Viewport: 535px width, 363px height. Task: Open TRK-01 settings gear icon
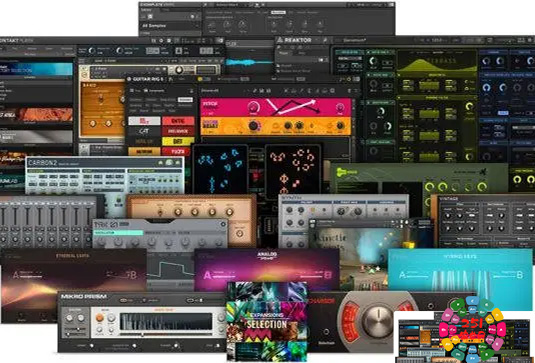click(223, 224)
